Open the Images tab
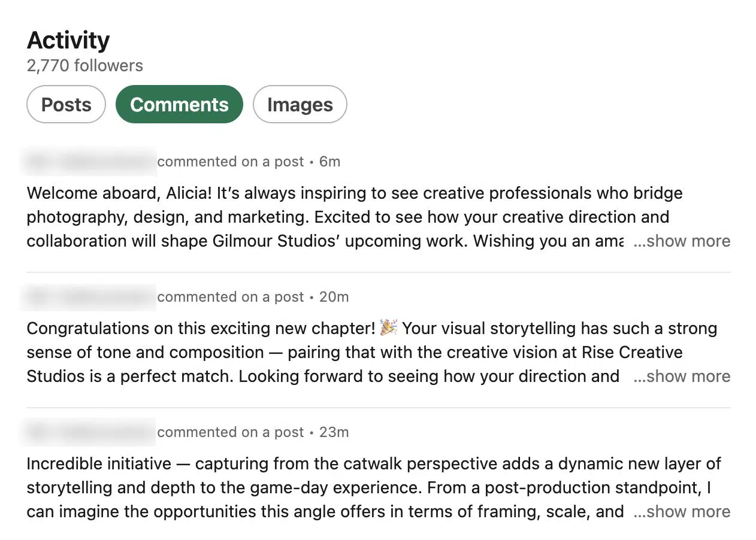The height and width of the screenshot is (540, 756). 300,105
